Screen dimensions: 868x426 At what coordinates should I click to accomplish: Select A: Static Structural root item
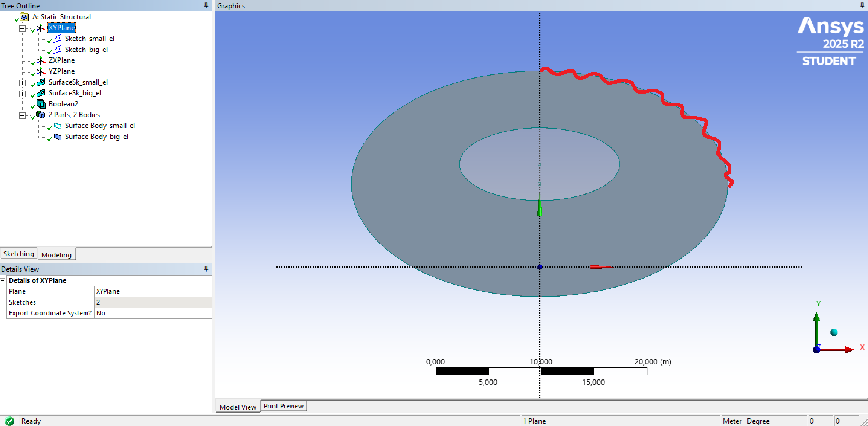(x=61, y=17)
